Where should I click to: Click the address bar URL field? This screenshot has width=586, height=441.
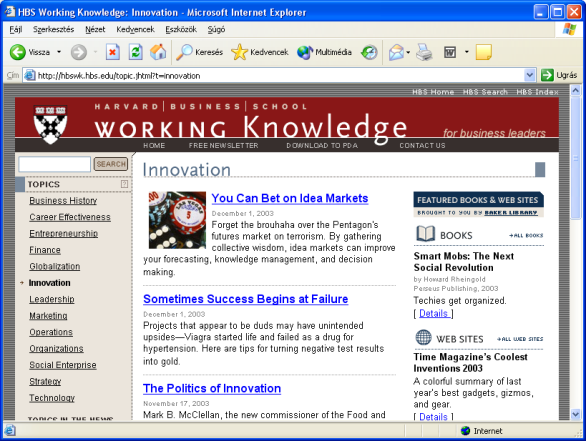point(280,75)
